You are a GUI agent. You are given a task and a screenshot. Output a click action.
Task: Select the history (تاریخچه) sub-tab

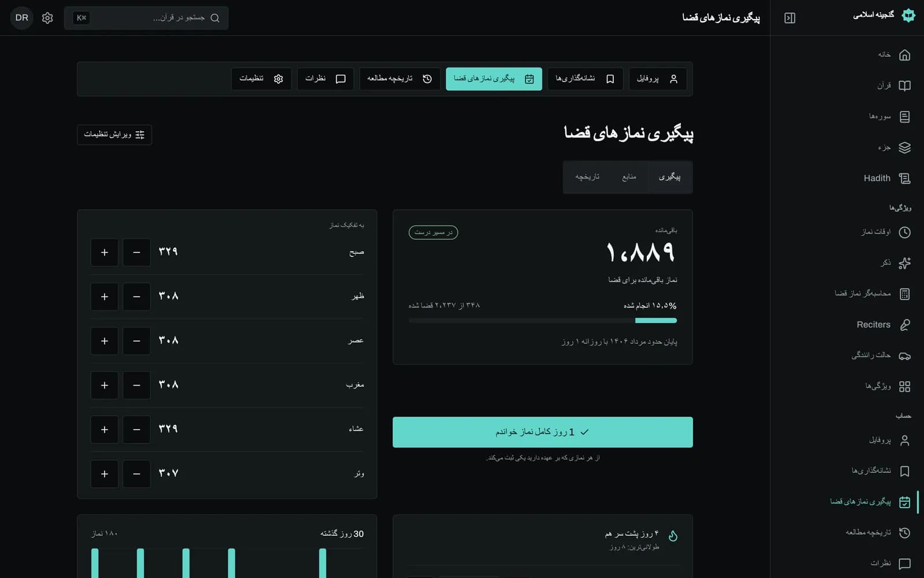[x=587, y=177]
